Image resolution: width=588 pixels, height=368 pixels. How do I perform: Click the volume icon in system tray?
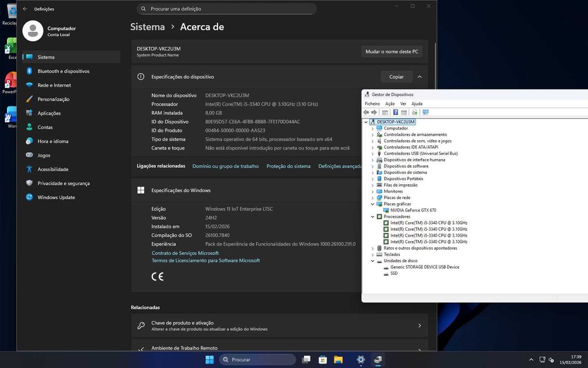(x=552, y=360)
